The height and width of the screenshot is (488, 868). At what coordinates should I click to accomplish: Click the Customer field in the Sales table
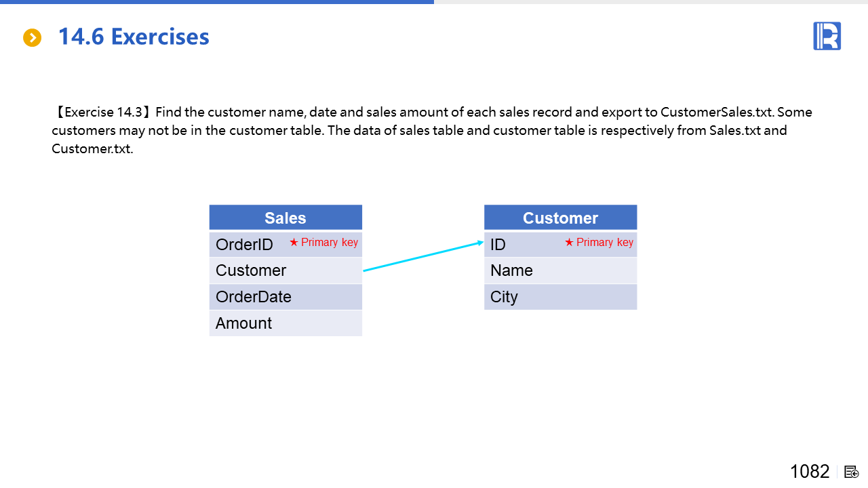251,270
